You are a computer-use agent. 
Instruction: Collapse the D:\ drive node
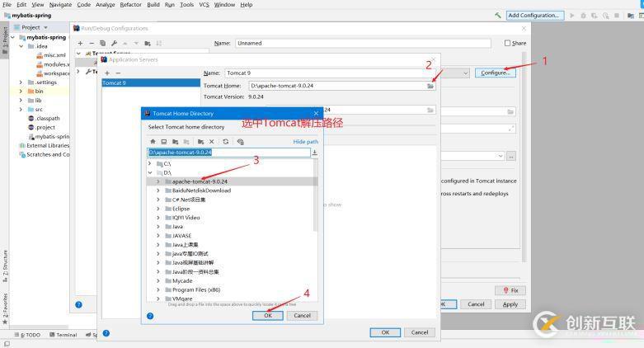coord(150,172)
